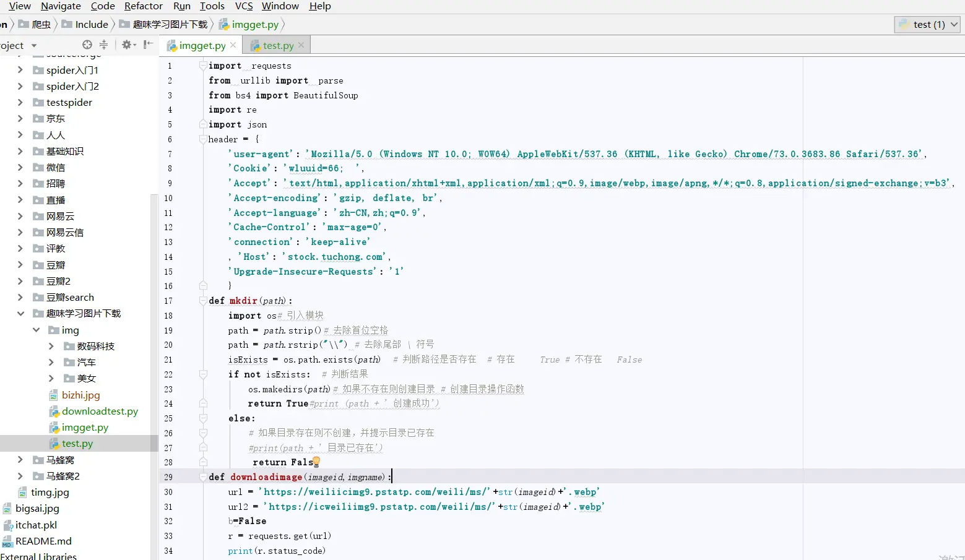Screen dimensions: 965x560
Task: Fold the if block at line 22
Action: [x=202, y=374]
